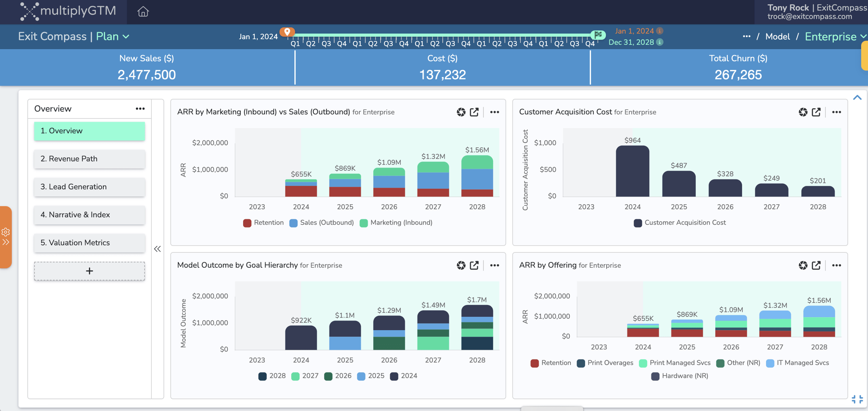Image resolution: width=868 pixels, height=411 pixels.
Task: Toggle IT Managed Svcs legend series
Action: 798,363
